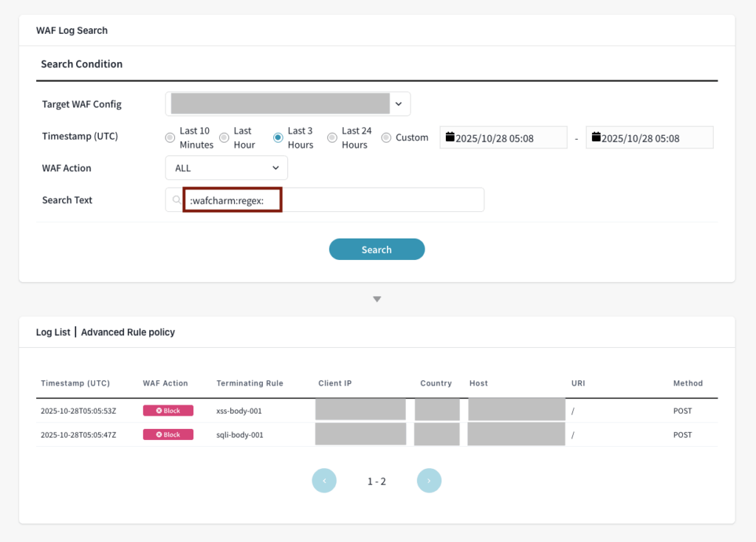Click the Terminating Rule column header
This screenshot has width=756, height=542.
pyautogui.click(x=250, y=383)
